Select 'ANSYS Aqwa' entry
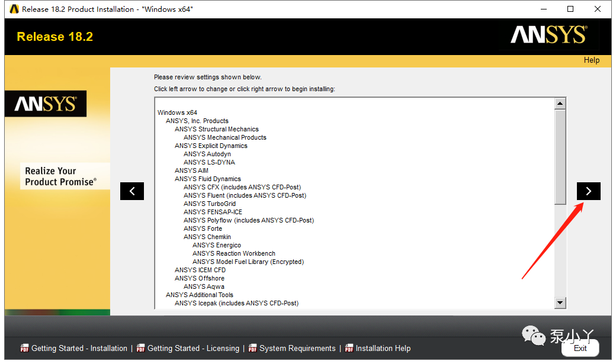 204,286
